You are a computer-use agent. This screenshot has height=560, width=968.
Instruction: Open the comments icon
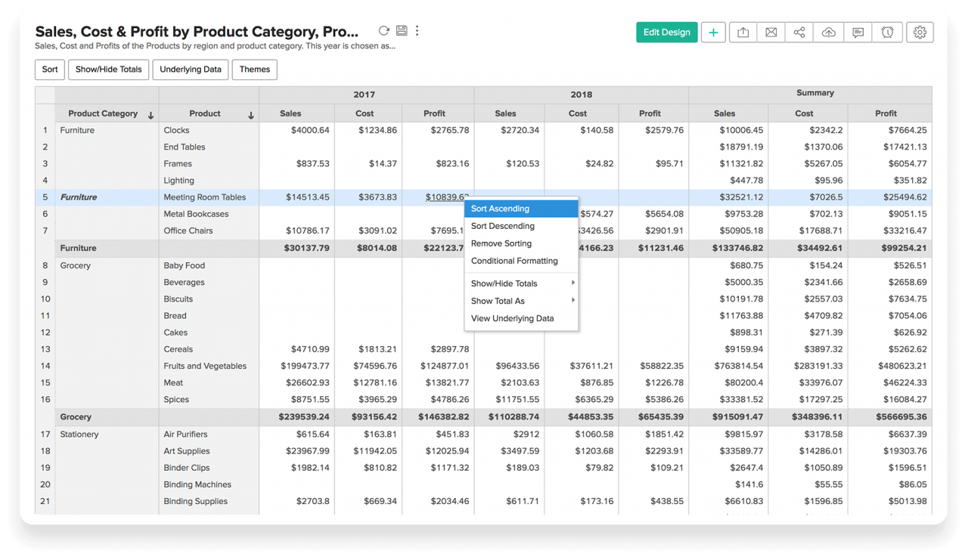click(x=857, y=32)
